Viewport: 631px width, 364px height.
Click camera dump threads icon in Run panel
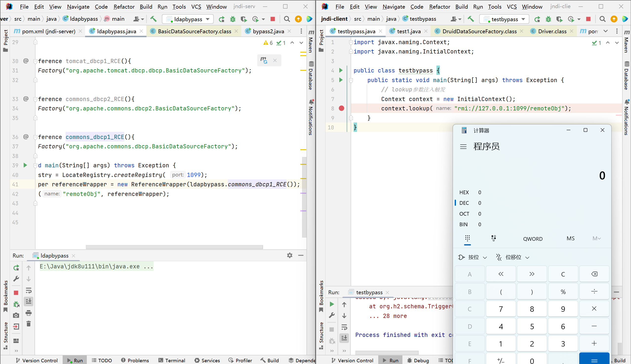[16, 315]
